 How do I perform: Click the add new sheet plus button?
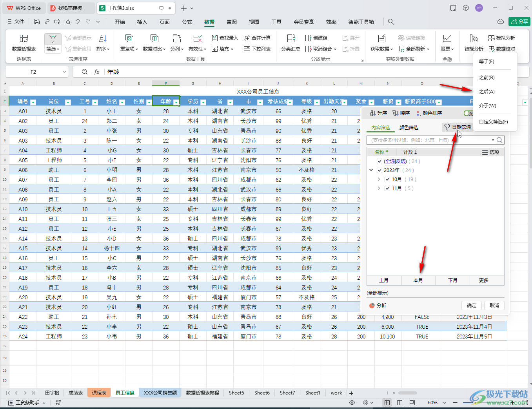tap(351, 393)
